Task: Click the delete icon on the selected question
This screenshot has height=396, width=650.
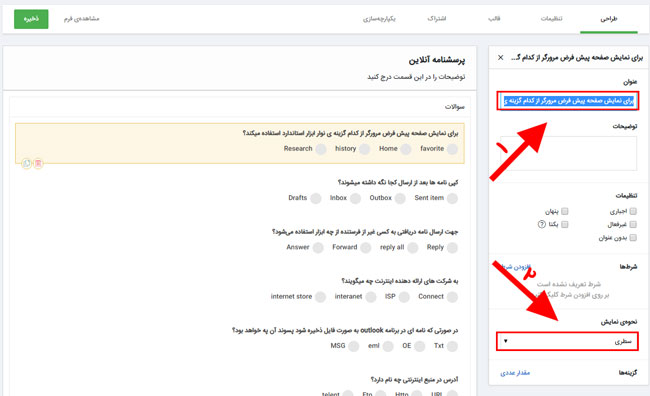Action: [38, 163]
